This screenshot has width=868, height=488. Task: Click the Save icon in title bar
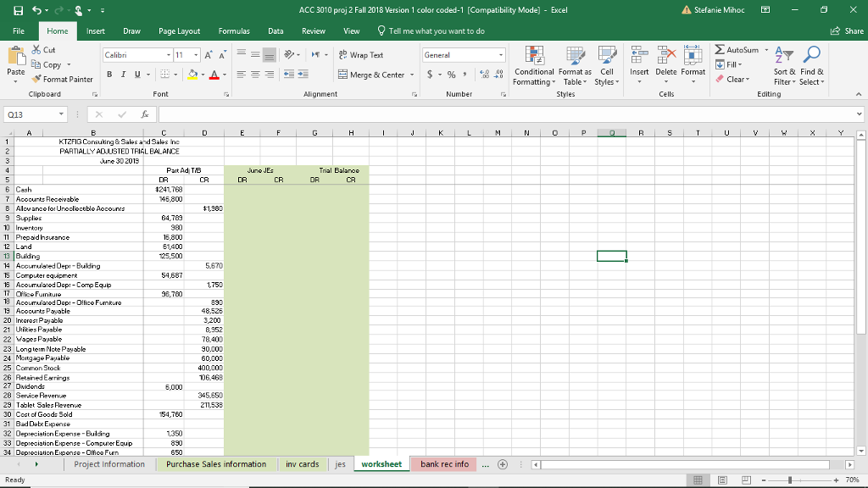pyautogui.click(x=19, y=10)
